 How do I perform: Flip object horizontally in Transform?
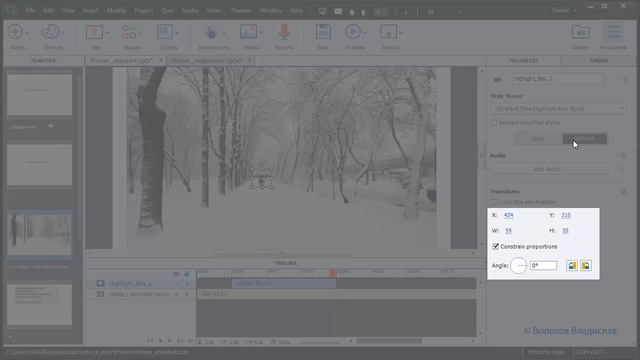[572, 266]
